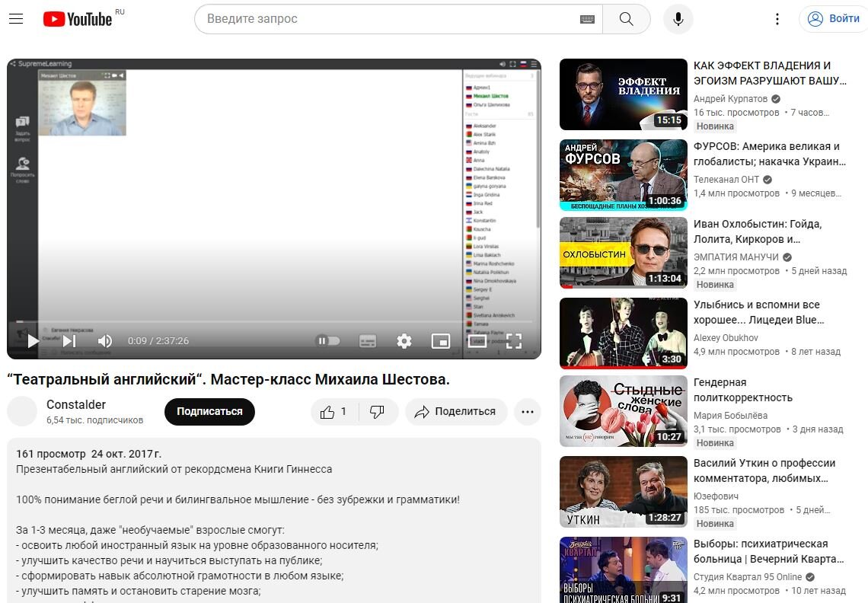
Task: Open the ФУРСОВ: Америка великая title
Action: (x=770, y=154)
